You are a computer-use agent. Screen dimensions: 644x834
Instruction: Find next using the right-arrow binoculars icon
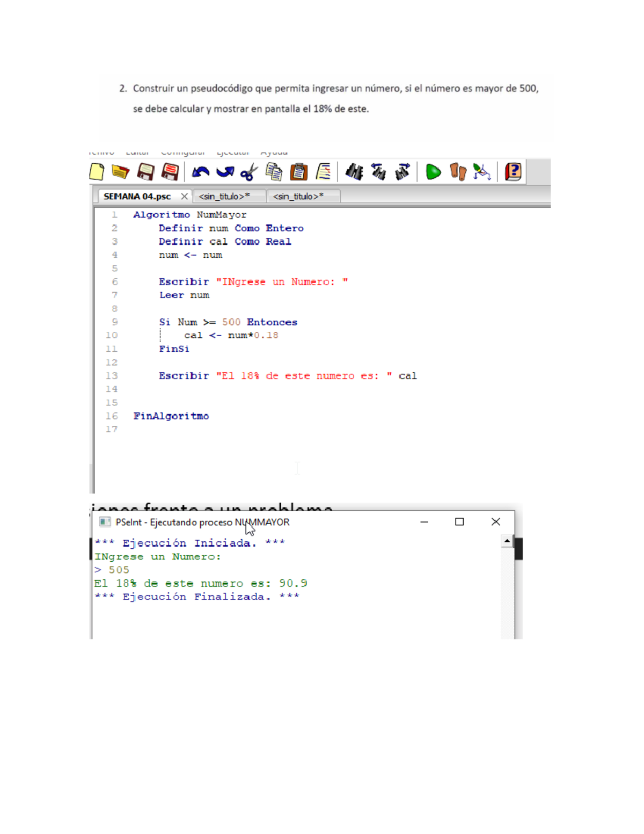point(402,172)
